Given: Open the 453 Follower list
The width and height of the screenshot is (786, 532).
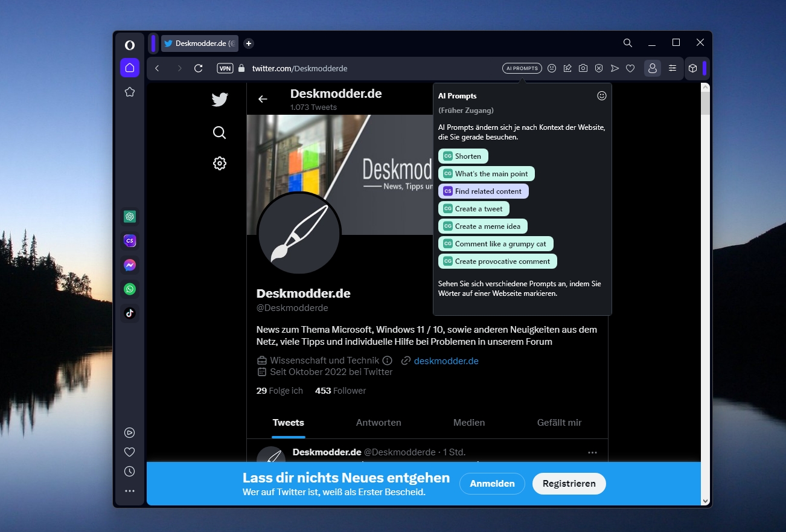Looking at the screenshot, I should pyautogui.click(x=340, y=391).
